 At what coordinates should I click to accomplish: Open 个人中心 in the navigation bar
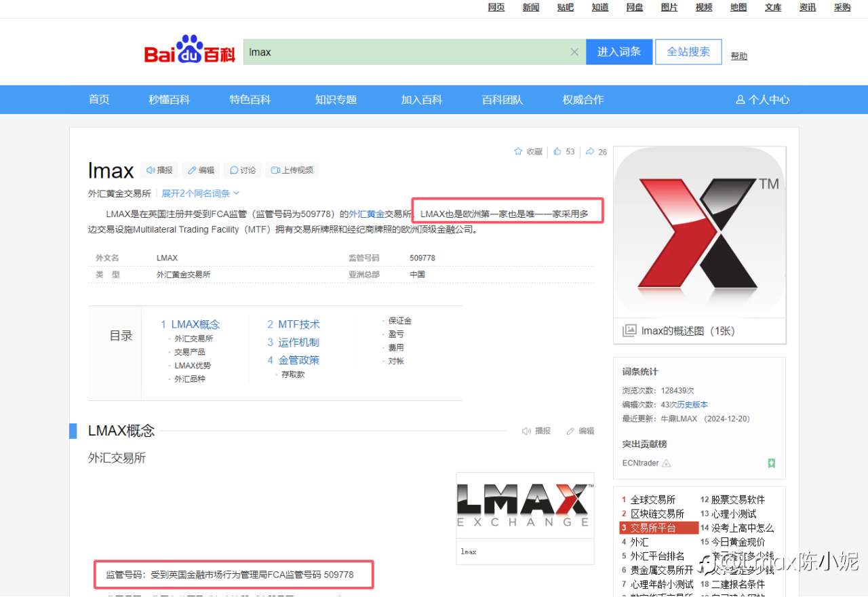[x=763, y=100]
